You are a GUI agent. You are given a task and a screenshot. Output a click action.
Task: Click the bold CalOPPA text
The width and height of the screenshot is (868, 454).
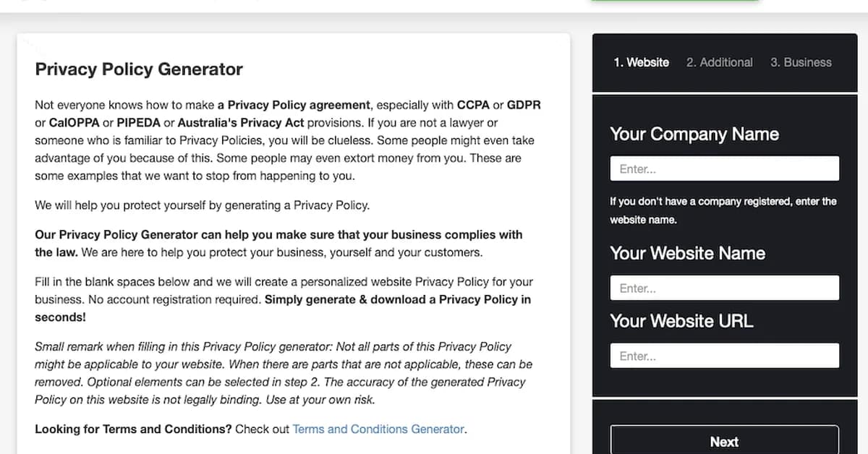coord(75,122)
